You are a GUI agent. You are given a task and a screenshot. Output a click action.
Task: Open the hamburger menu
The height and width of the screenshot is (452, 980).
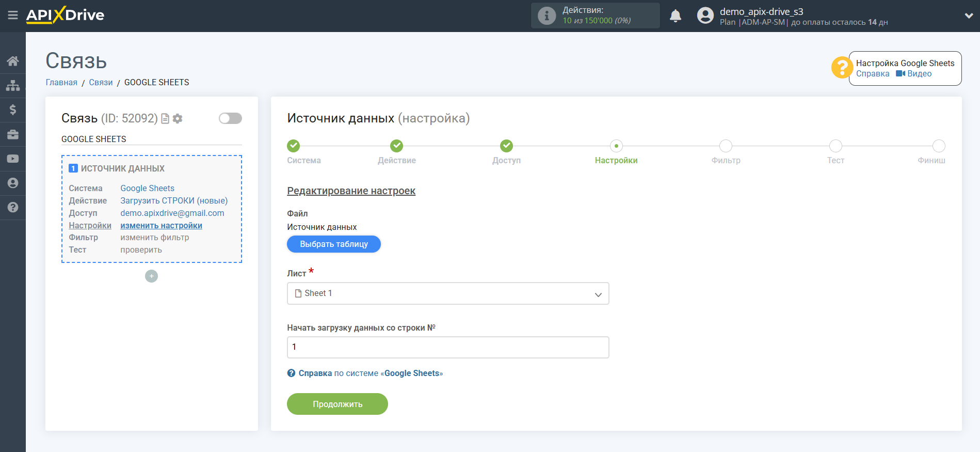click(x=13, y=15)
